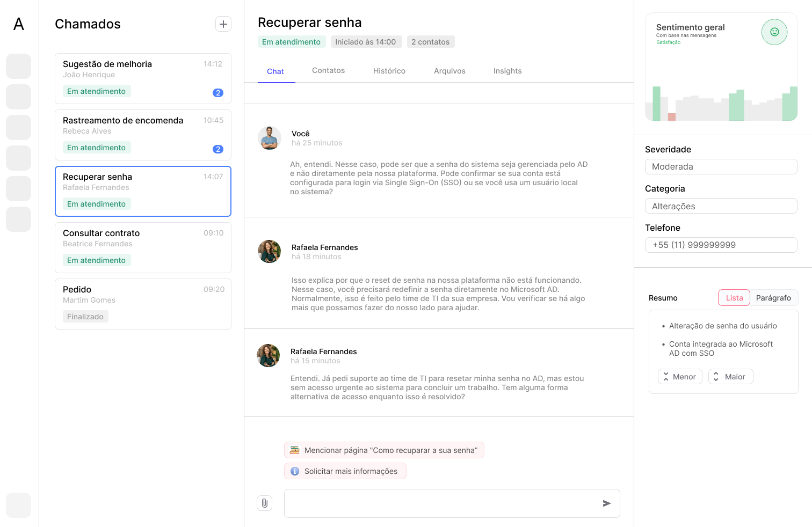Screen dimensions: 812x527
Task: Switch to the Contatos tab
Action: (328, 70)
